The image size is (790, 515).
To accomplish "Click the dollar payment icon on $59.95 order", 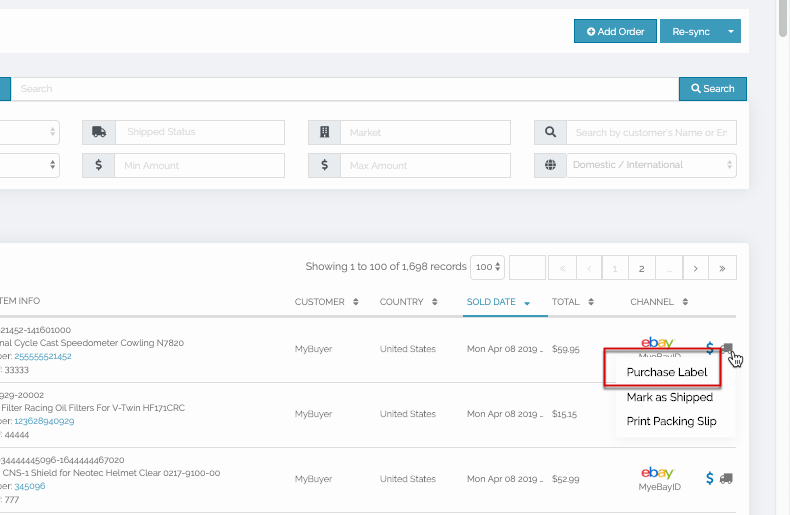I will click(x=709, y=348).
